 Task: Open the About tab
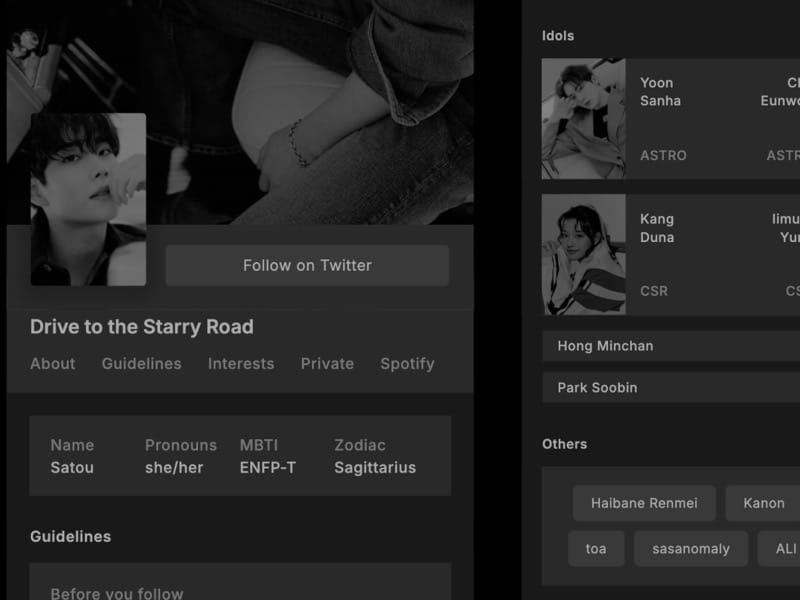(x=53, y=364)
